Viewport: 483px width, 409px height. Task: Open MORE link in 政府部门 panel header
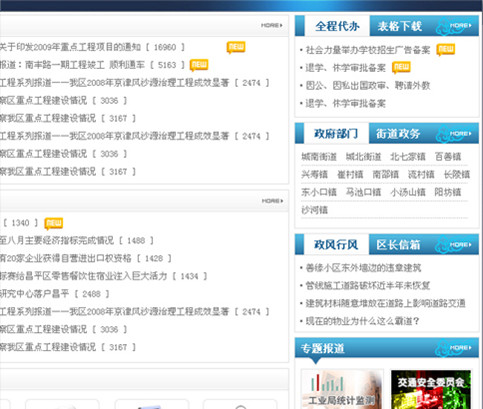tap(461, 134)
